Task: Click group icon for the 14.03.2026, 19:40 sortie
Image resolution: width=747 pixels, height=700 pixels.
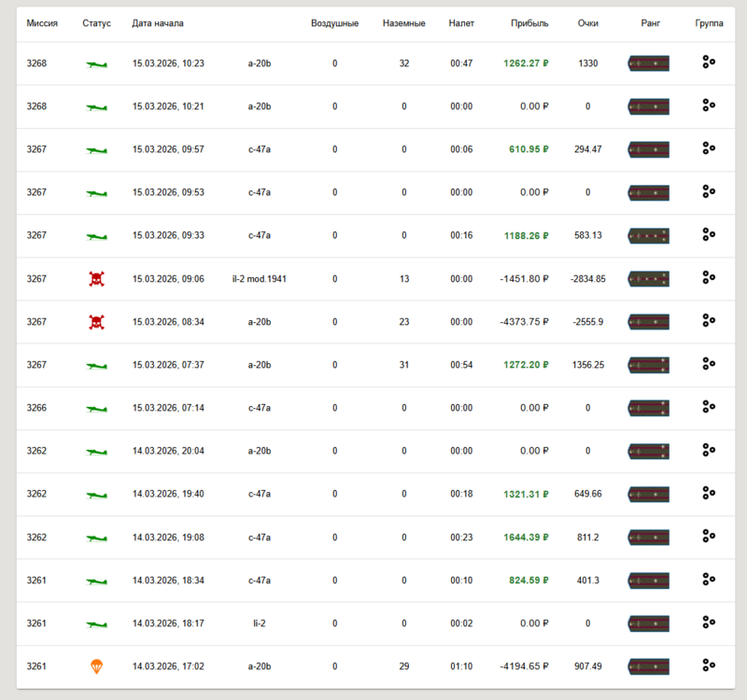Action: pos(708,493)
